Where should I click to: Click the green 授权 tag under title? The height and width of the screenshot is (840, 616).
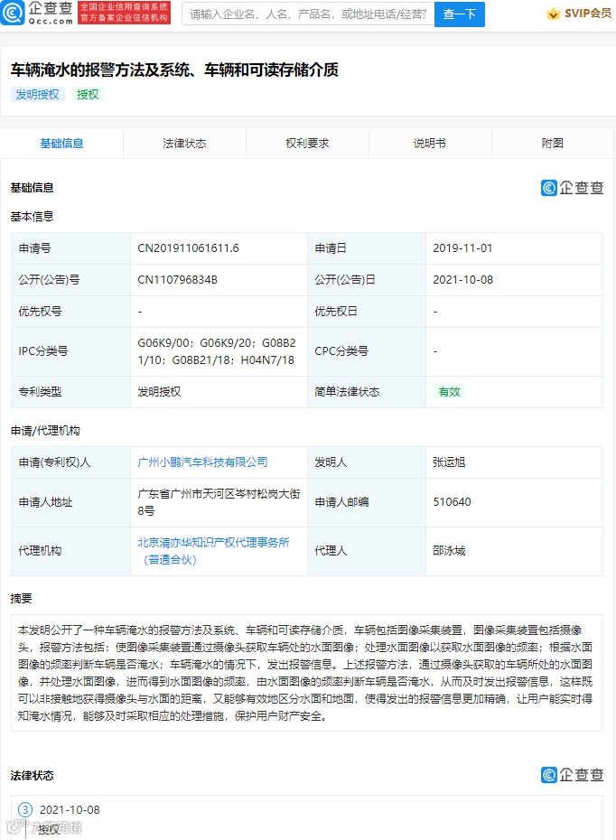point(88,94)
